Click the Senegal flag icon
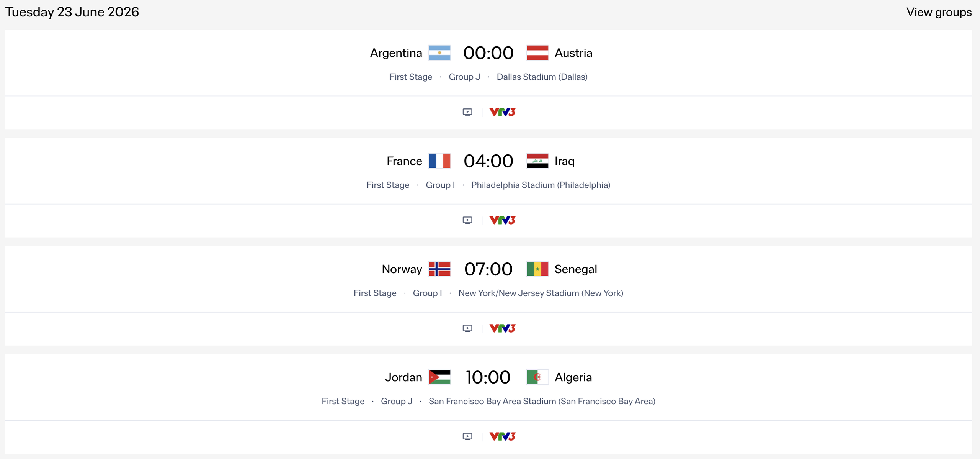The width and height of the screenshot is (980, 459). click(x=537, y=269)
